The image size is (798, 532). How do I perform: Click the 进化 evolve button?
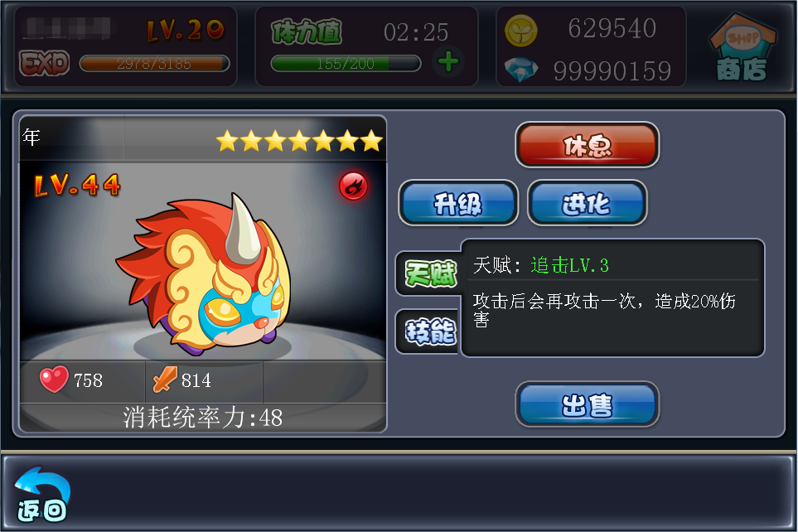click(587, 203)
